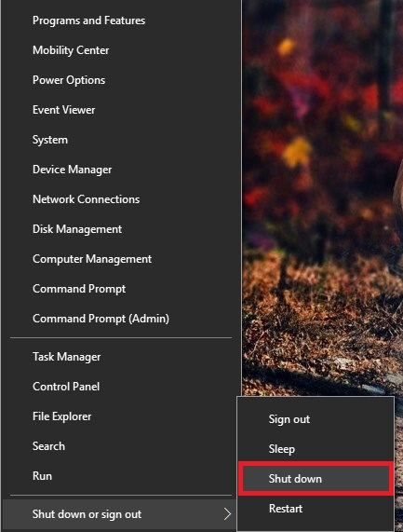Open Programs and Features
The width and height of the screenshot is (403, 532).
click(x=120, y=20)
